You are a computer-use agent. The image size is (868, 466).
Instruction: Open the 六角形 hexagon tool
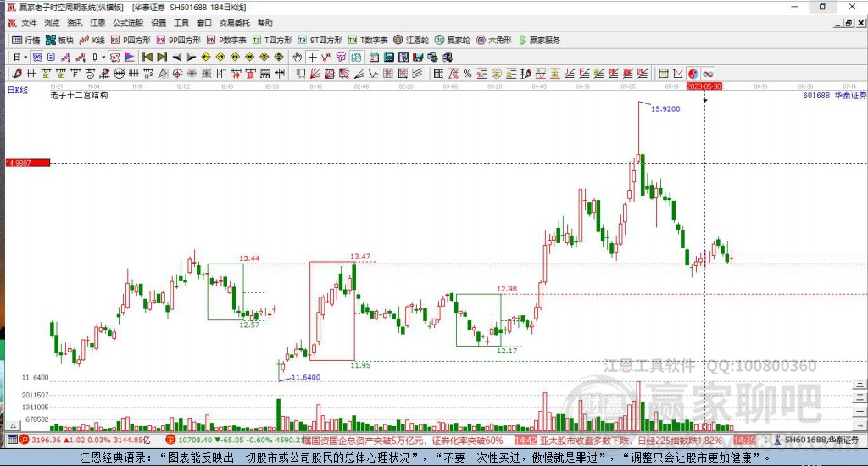(x=494, y=40)
